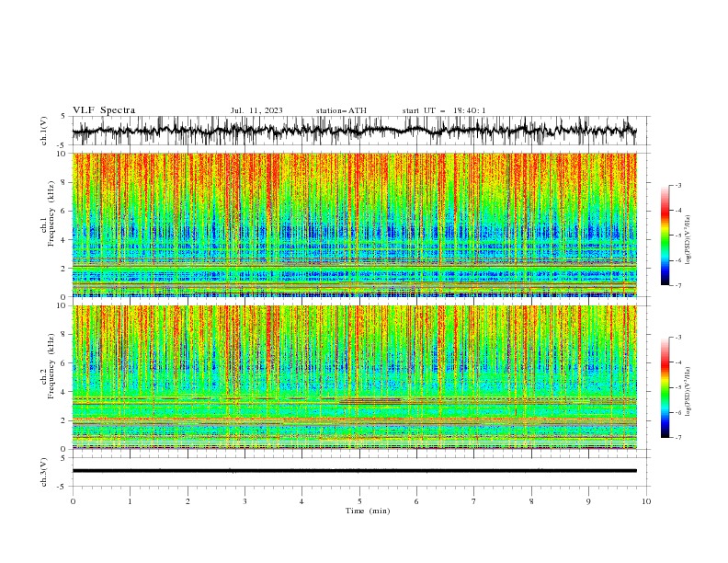
Task: Click the "-5" label on ch.1 colorbar
Action: click(x=678, y=236)
